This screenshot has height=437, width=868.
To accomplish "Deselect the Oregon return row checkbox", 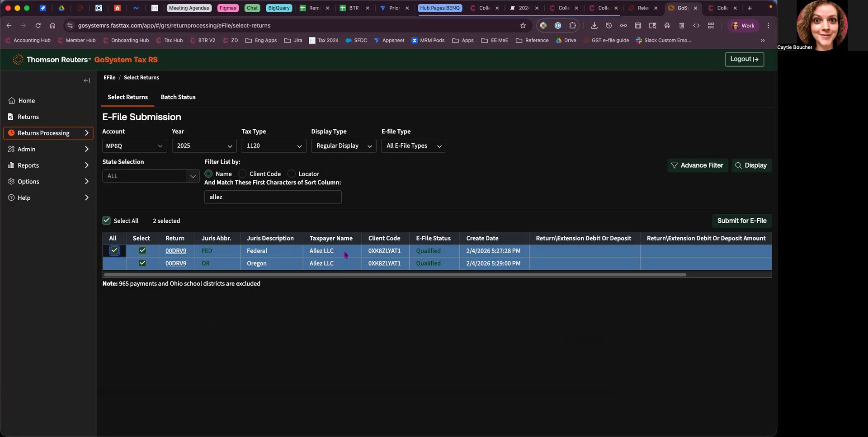I will (x=142, y=263).
